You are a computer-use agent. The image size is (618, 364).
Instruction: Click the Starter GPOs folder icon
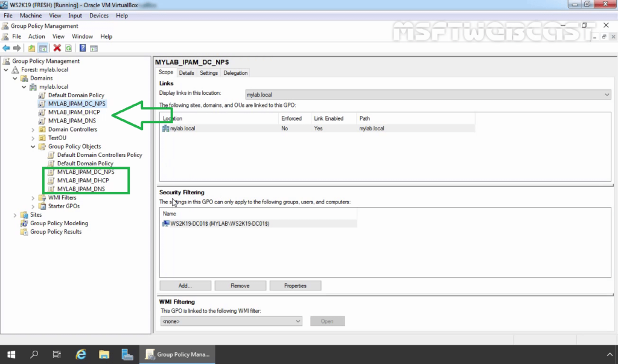(x=42, y=206)
